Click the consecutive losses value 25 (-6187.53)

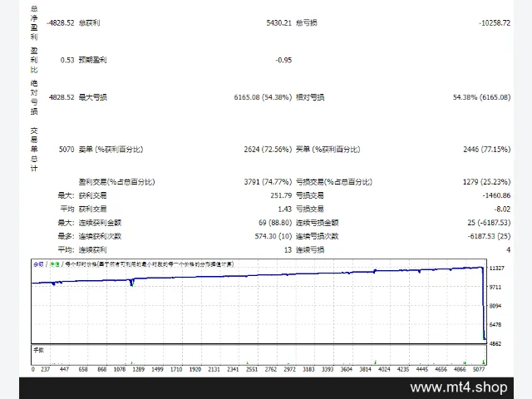tap(489, 223)
